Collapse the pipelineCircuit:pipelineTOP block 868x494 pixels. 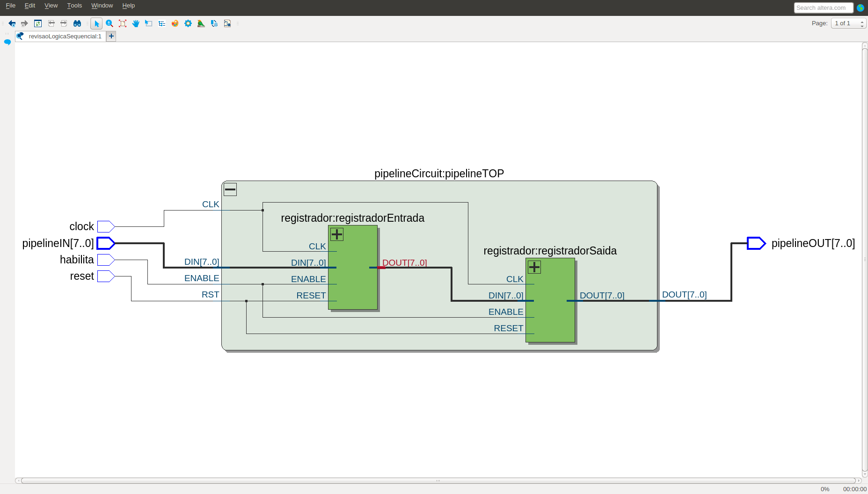click(x=230, y=189)
